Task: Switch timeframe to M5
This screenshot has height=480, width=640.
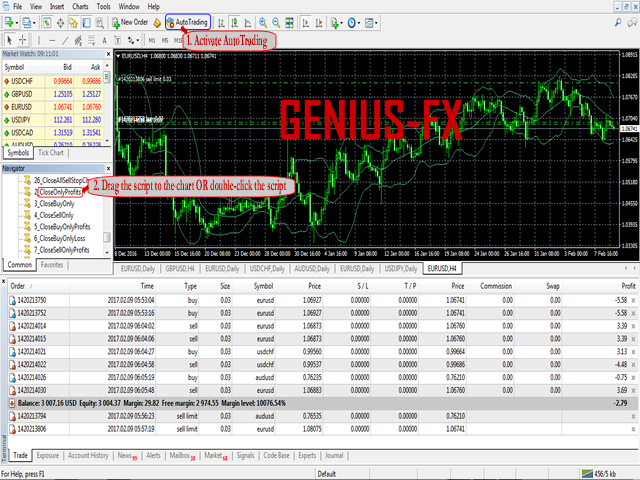Action: tap(165, 40)
